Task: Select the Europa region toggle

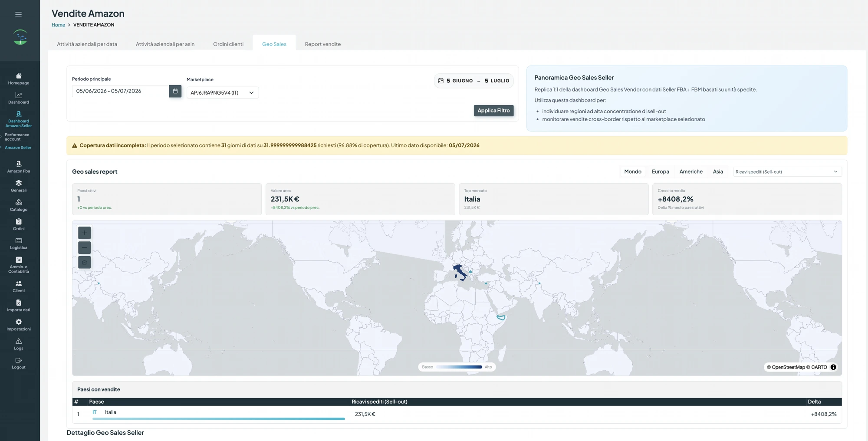Action: coord(660,172)
